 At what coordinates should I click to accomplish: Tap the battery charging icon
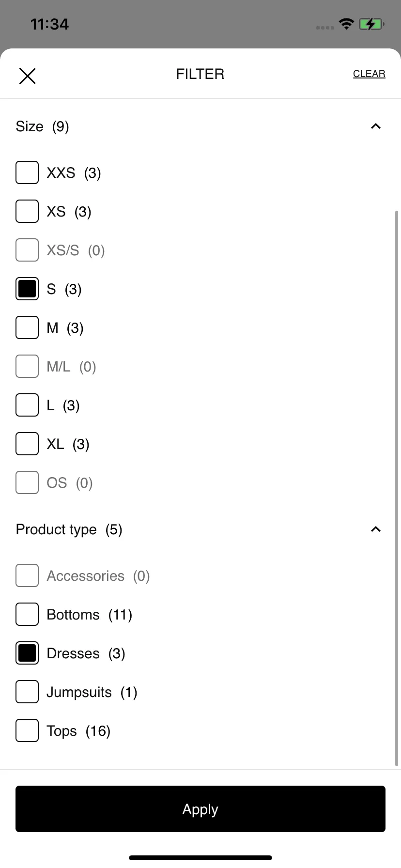point(371,24)
